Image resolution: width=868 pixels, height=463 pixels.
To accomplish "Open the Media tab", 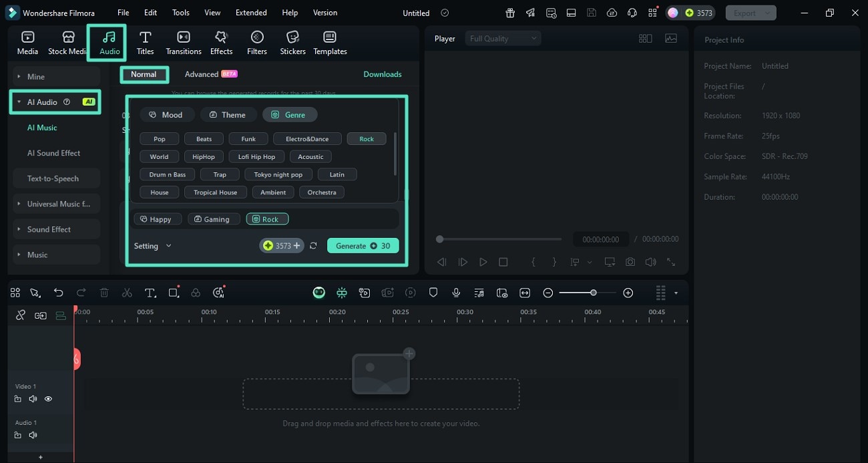I will tap(27, 43).
